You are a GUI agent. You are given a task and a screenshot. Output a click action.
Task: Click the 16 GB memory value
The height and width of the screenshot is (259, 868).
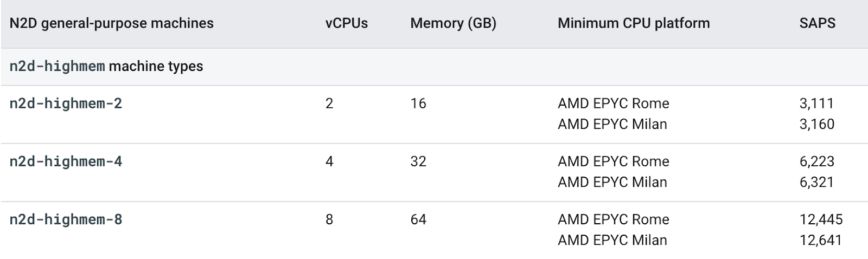coord(418,103)
